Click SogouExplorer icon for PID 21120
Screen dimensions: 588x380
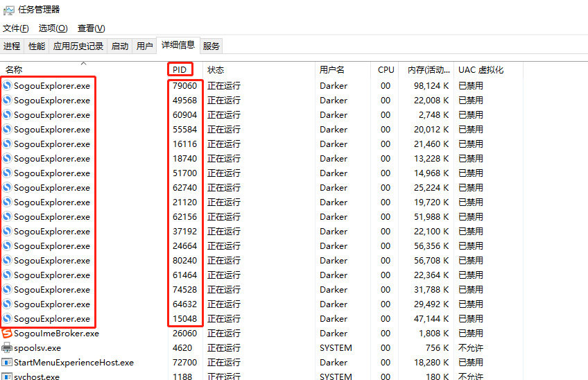7,202
